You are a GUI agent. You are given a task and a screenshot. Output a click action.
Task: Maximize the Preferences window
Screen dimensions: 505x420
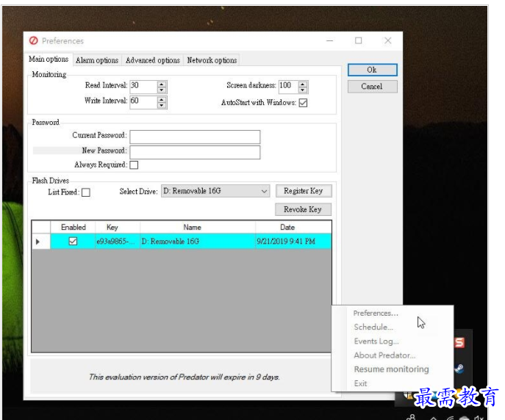click(359, 40)
